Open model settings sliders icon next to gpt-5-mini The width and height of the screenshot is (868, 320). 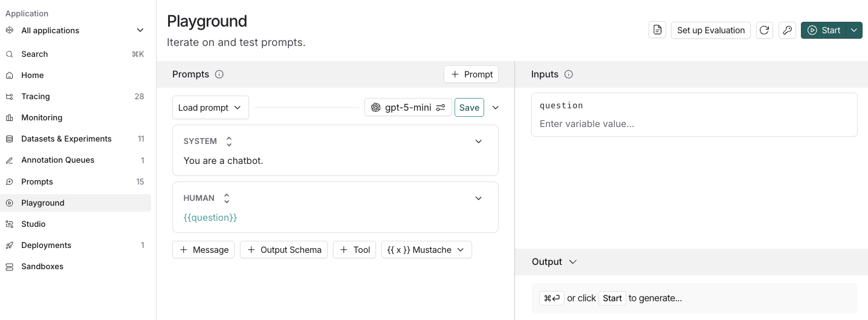[x=441, y=108]
